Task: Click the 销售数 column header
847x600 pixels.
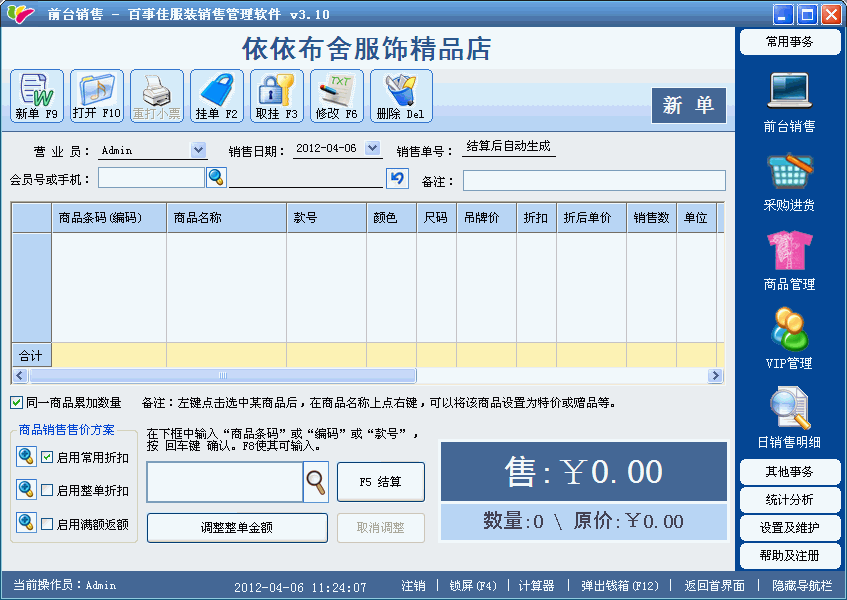Action: 652,218
